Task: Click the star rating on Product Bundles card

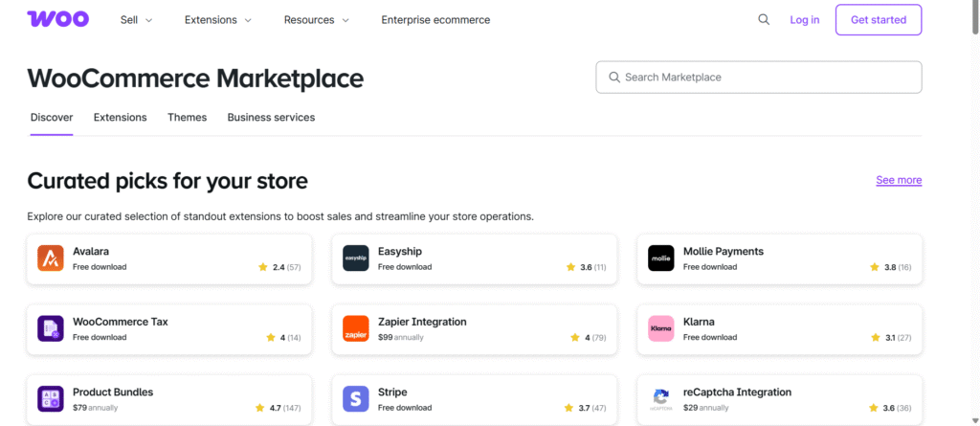Action: coord(278,408)
